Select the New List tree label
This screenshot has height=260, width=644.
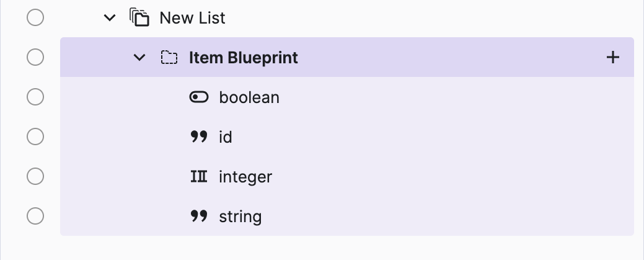coord(192,17)
